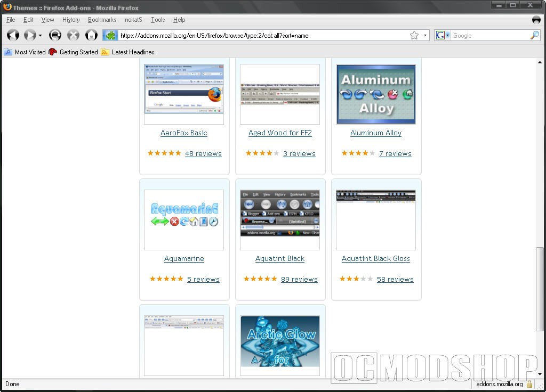
Task: Click the Back navigation button
Action: (13, 35)
